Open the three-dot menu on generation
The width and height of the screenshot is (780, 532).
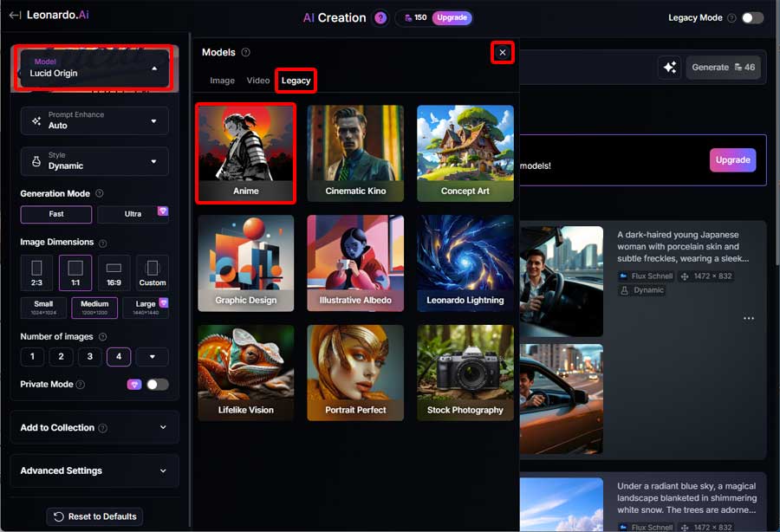(x=749, y=319)
